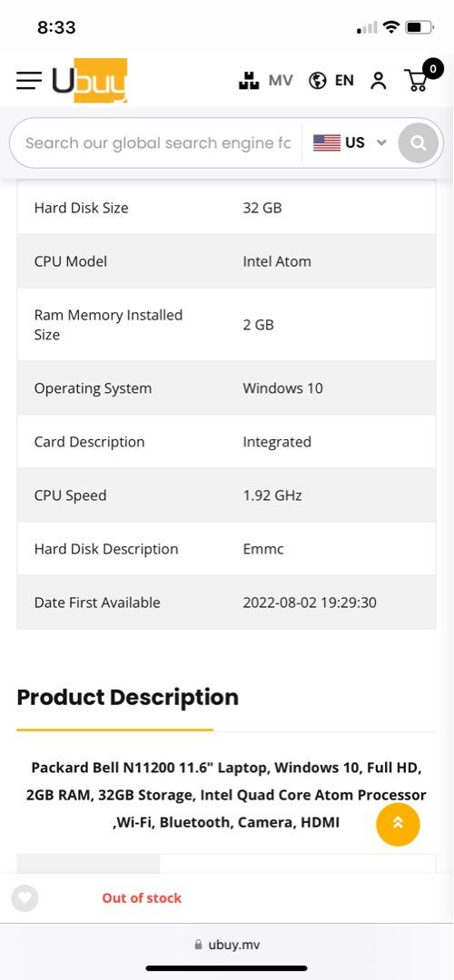This screenshot has height=980, width=454.
Task: Tap the scroll-to-top arrow button
Action: pyautogui.click(x=398, y=824)
